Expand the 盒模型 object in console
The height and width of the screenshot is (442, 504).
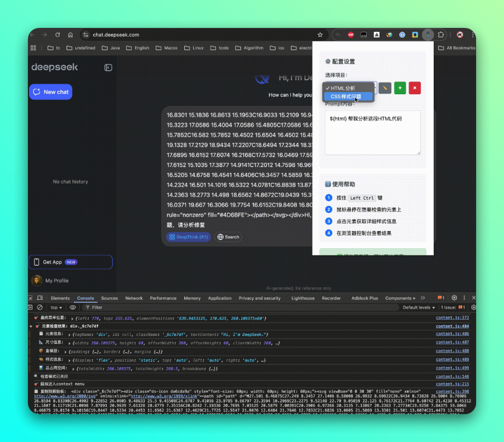(x=65, y=352)
